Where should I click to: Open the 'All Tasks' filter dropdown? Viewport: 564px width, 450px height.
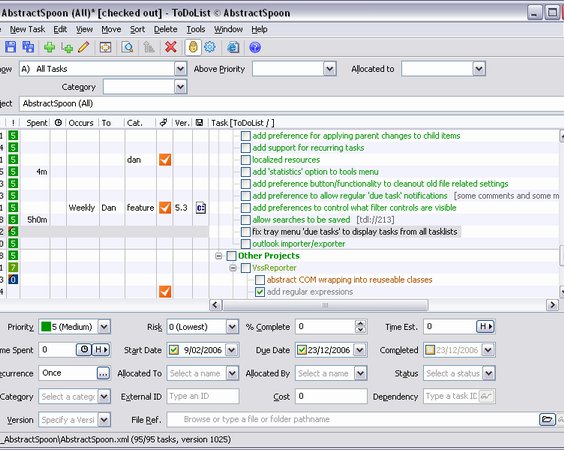click(180, 68)
